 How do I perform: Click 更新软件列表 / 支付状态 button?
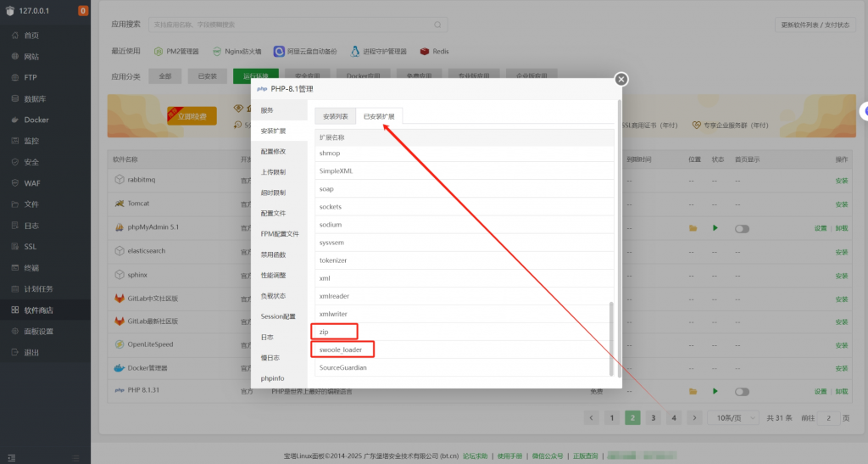tap(815, 25)
